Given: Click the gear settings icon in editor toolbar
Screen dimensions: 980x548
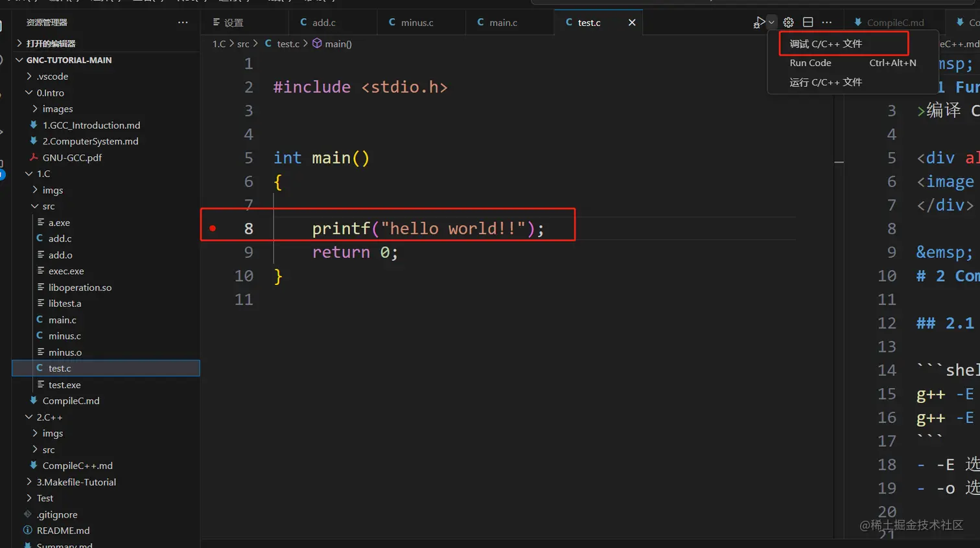Looking at the screenshot, I should (x=788, y=23).
